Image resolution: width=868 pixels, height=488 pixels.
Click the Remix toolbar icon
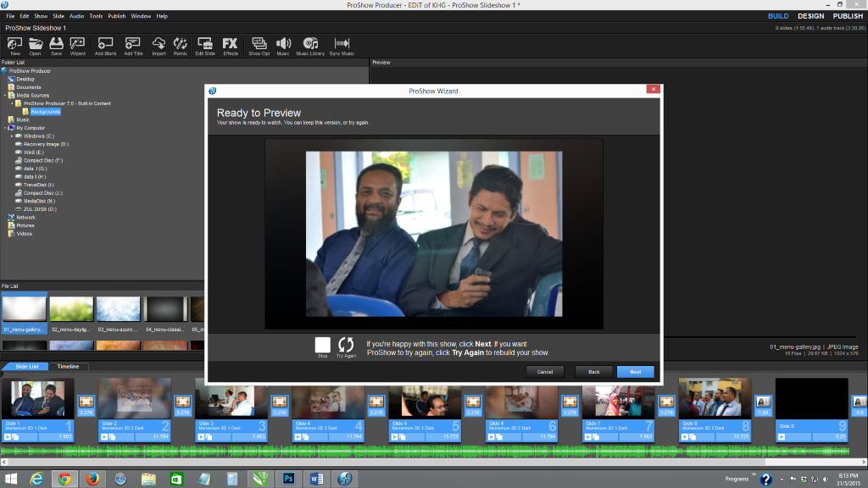(x=180, y=46)
